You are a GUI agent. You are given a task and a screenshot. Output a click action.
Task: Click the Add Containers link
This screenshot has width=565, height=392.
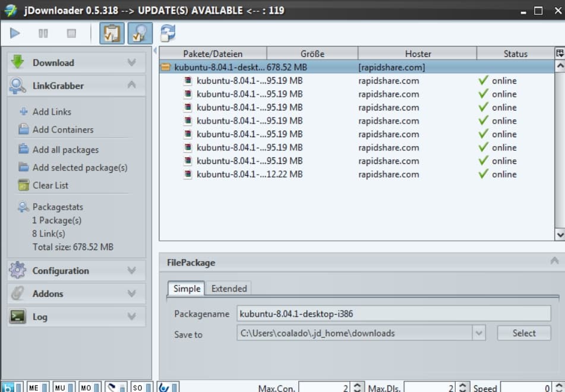tap(63, 129)
